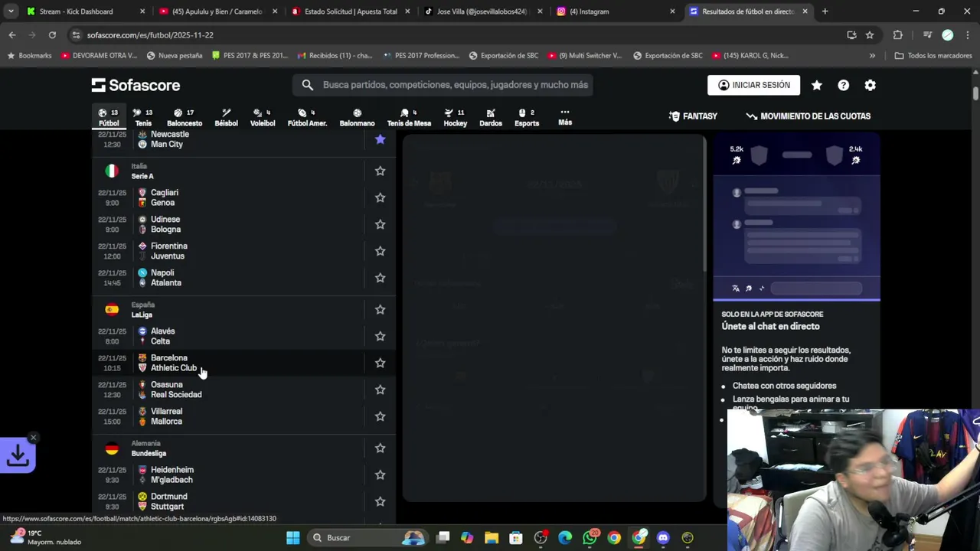Favorite the Heidenheim vs M'gladbach match
Image resolution: width=980 pixels, height=551 pixels.
tap(380, 474)
